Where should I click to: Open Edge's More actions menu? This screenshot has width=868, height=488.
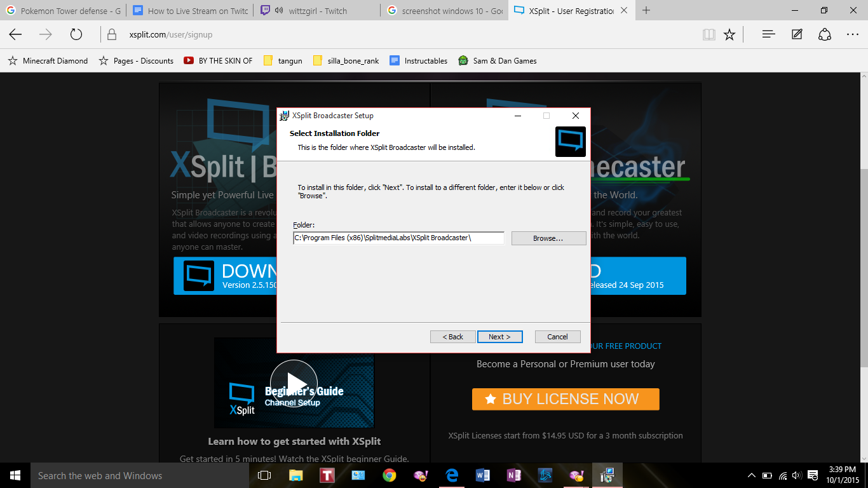(852, 35)
